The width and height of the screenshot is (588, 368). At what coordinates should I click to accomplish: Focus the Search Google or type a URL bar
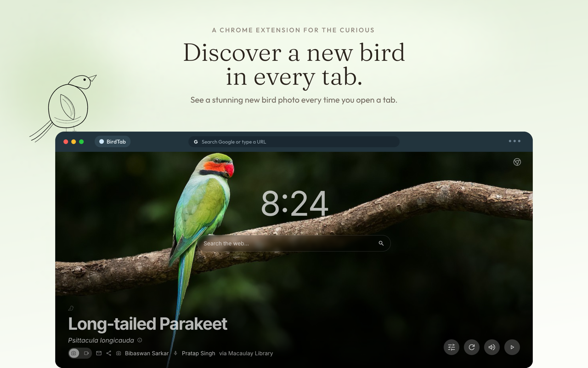coord(294,142)
